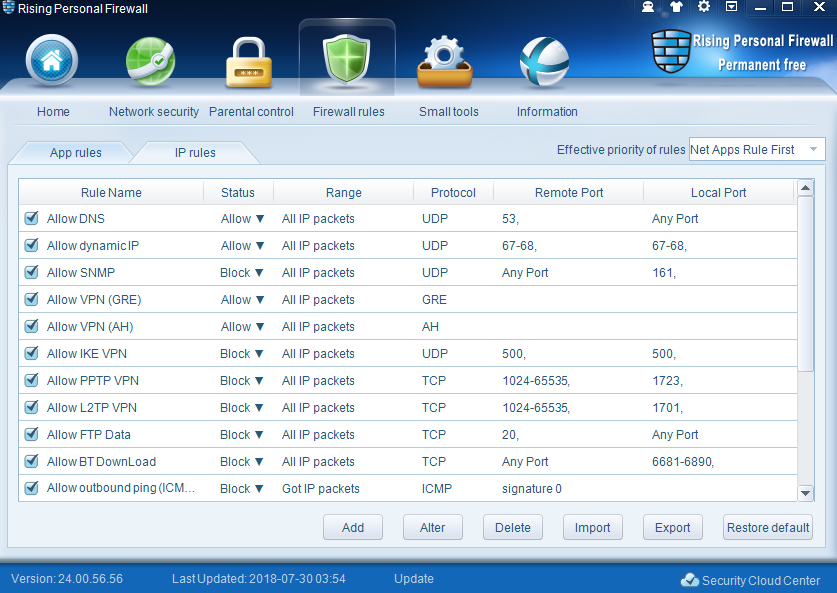Click the scrollbar down arrow
This screenshot has height=593, width=837.
tap(805, 493)
